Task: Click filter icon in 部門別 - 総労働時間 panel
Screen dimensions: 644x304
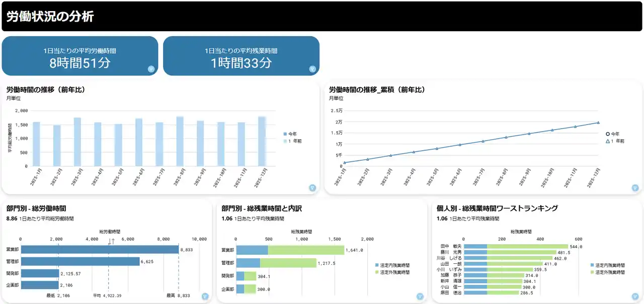Action: 205,296
